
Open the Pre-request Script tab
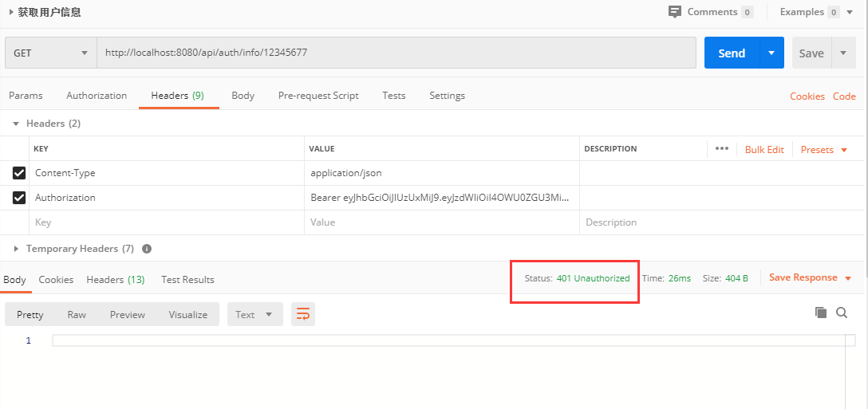coord(318,96)
